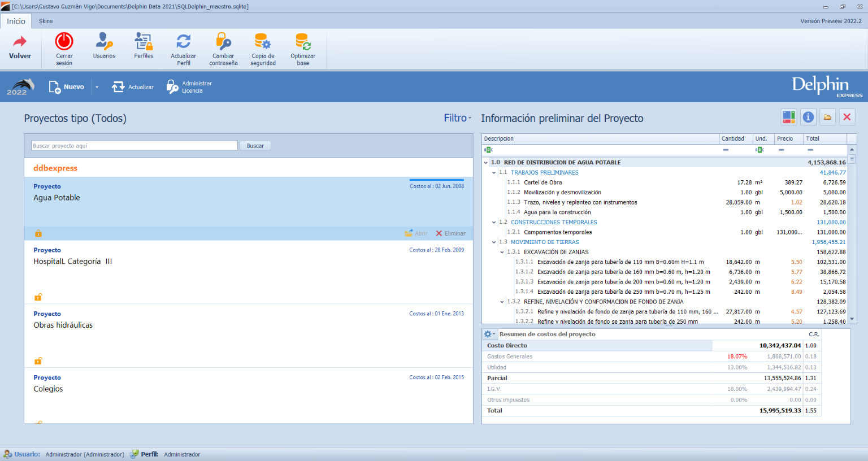Click the Actualizar Perfil icon

(x=184, y=42)
